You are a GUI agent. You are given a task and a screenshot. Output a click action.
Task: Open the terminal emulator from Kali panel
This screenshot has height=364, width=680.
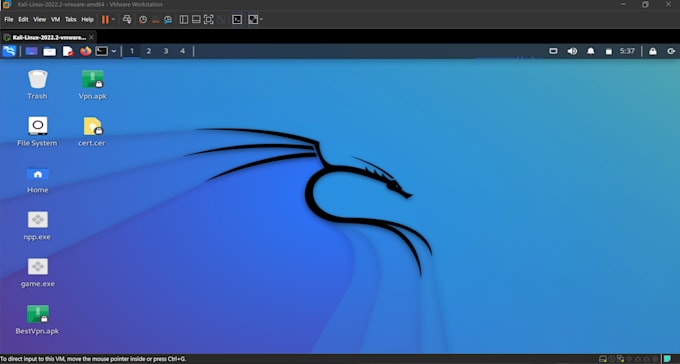click(101, 51)
